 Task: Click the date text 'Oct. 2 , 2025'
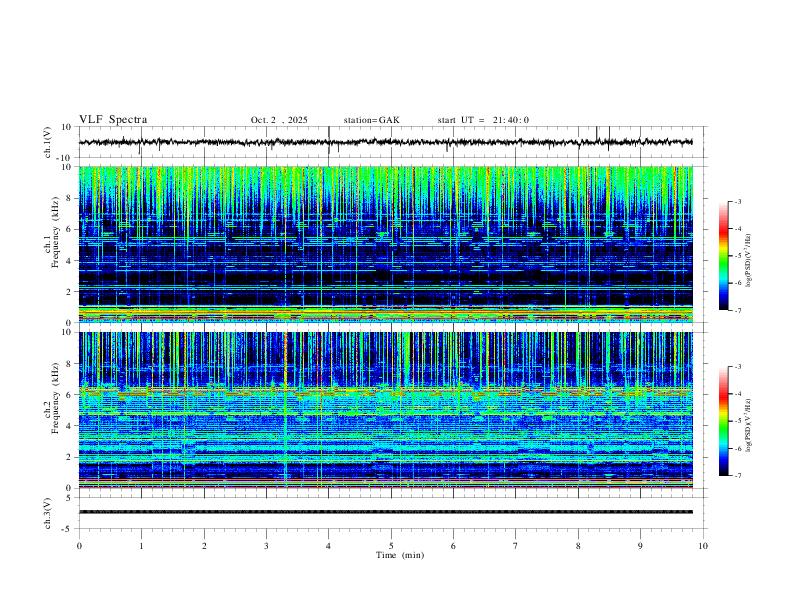tap(279, 120)
